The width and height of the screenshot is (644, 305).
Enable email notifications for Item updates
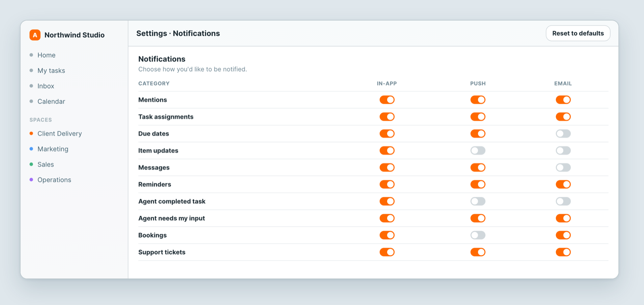[563, 151]
